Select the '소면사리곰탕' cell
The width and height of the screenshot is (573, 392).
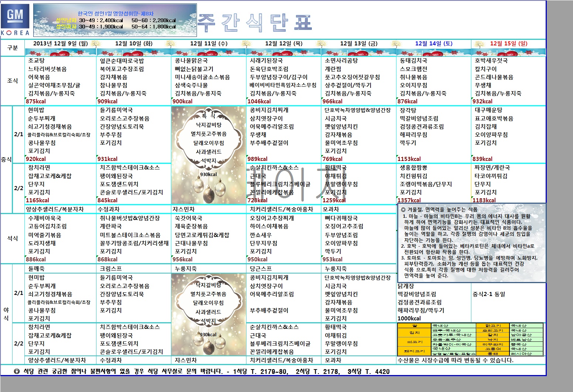pos(341,61)
